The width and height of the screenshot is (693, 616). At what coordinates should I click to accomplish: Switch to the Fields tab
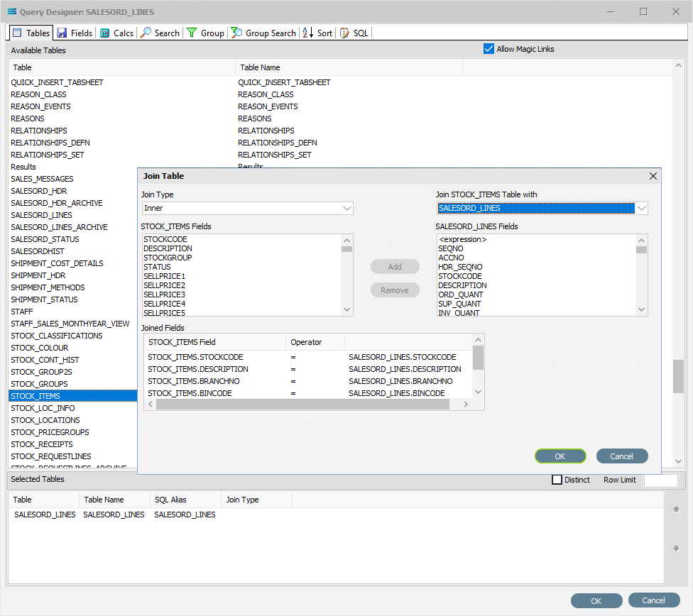[x=75, y=33]
